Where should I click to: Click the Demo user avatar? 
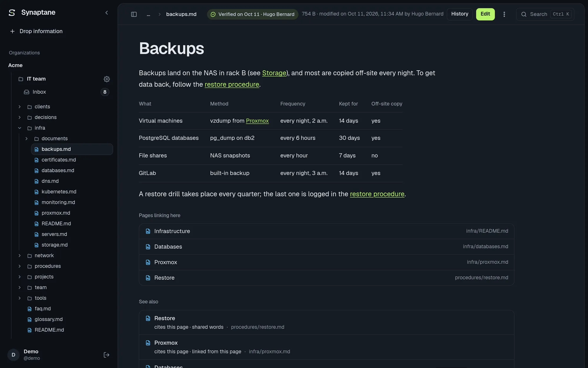pos(13,355)
